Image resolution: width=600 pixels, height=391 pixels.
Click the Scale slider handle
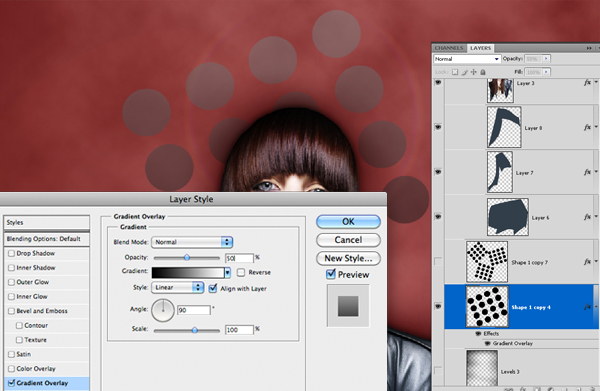(195, 330)
